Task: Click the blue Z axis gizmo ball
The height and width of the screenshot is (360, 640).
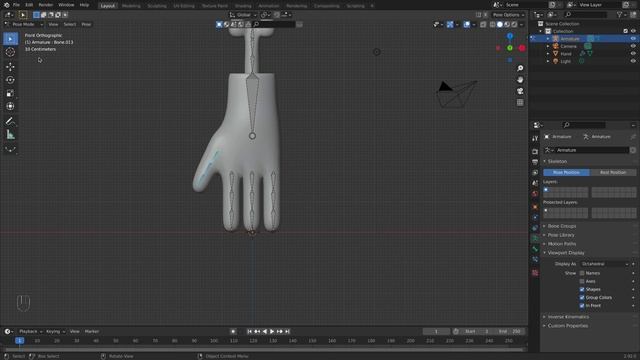Action: coord(510,36)
